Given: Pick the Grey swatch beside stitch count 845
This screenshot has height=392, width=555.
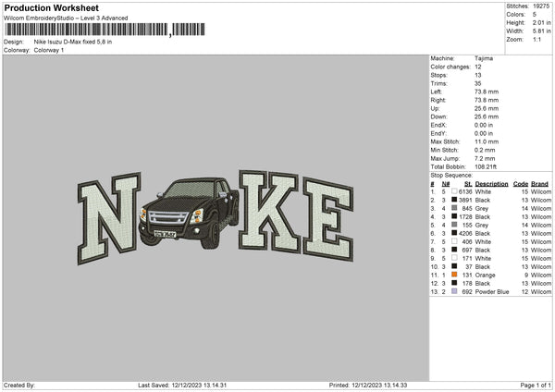Looking at the screenshot, I should click(454, 208).
